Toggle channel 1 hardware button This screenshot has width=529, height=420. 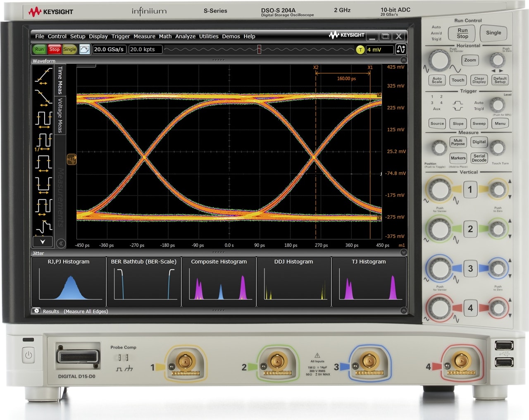click(x=470, y=189)
